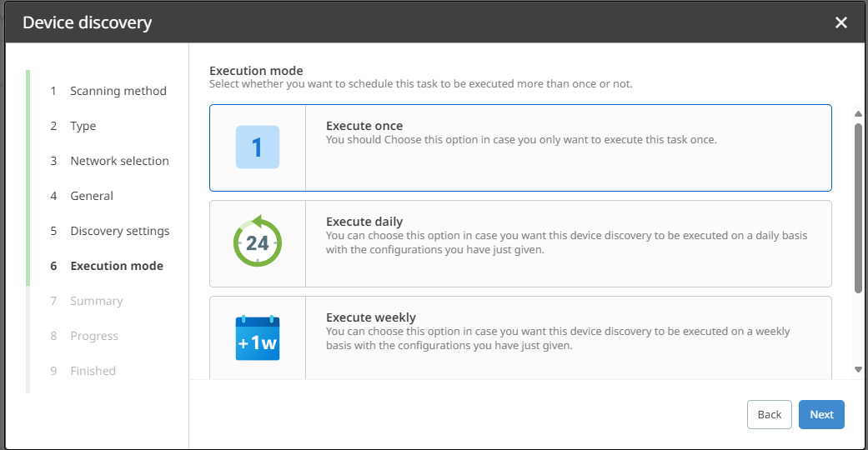Click the Progress step in sidebar
868x450 pixels.
pos(94,336)
